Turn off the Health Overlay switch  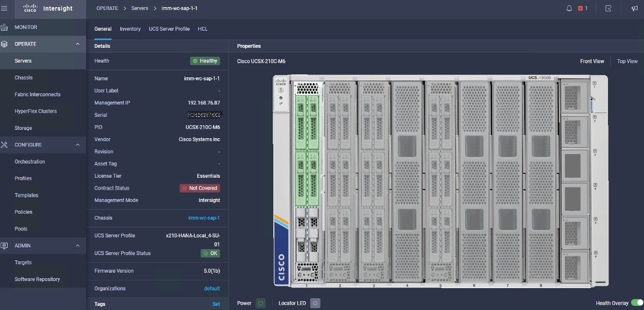637,303
